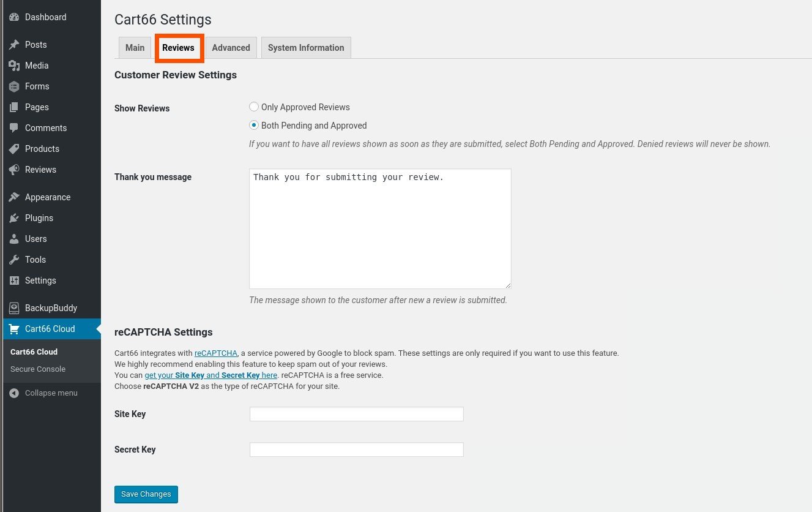Click the Reviews megaphone icon
This screenshot has width=812, height=512.
coord(14,170)
